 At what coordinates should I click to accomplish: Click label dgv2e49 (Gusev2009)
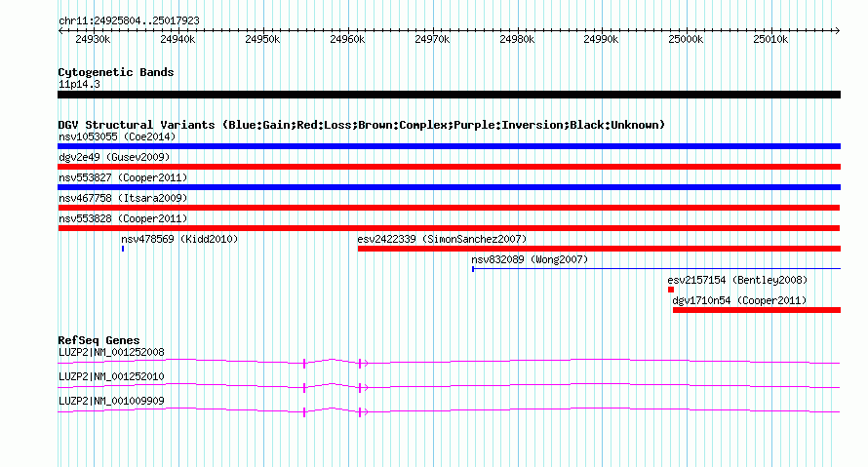point(114,157)
